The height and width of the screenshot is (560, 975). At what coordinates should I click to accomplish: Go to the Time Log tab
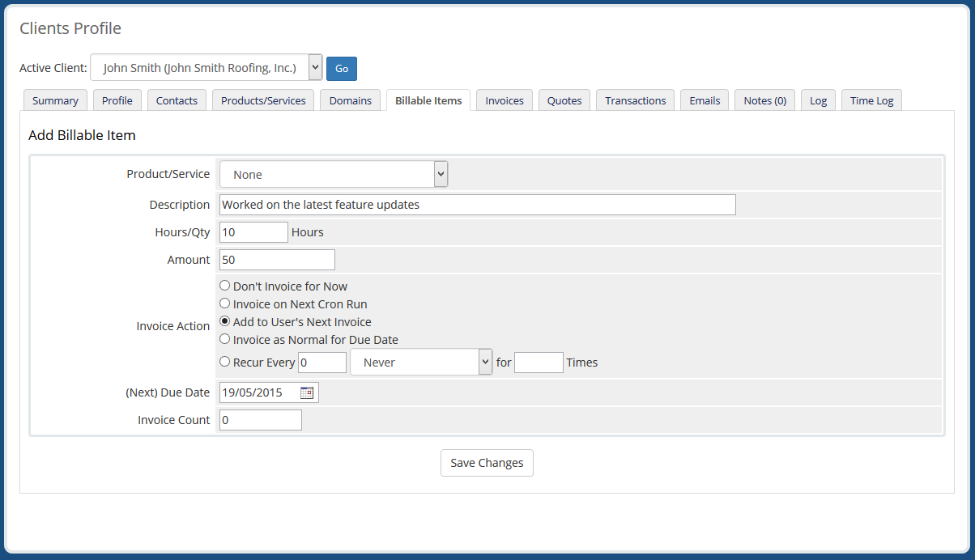[871, 100]
